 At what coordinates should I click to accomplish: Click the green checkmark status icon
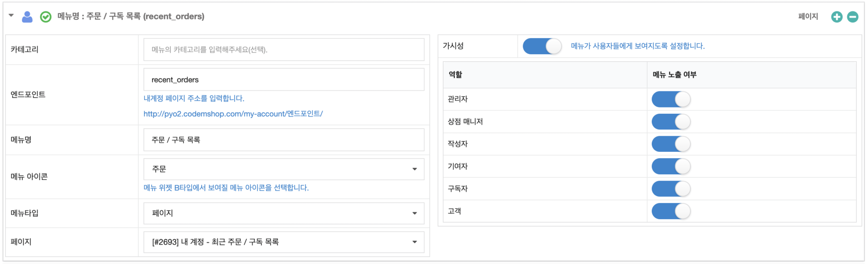(46, 17)
